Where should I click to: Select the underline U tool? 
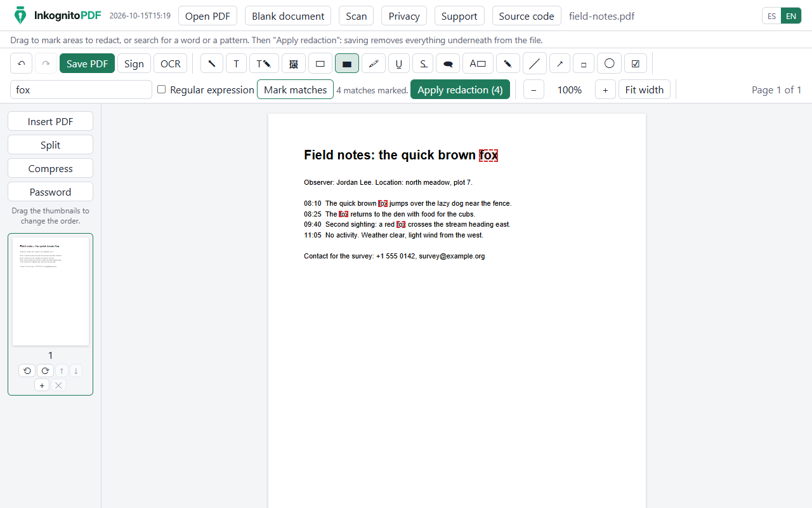(398, 63)
